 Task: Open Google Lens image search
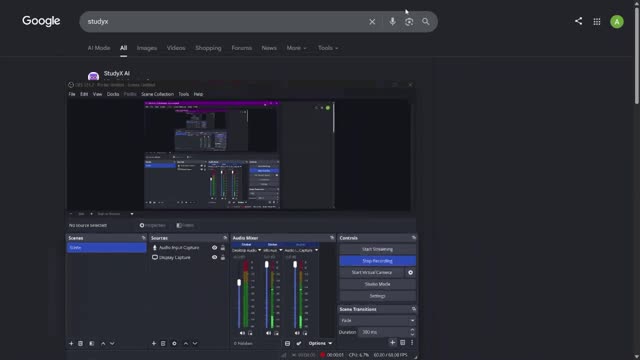click(x=409, y=22)
